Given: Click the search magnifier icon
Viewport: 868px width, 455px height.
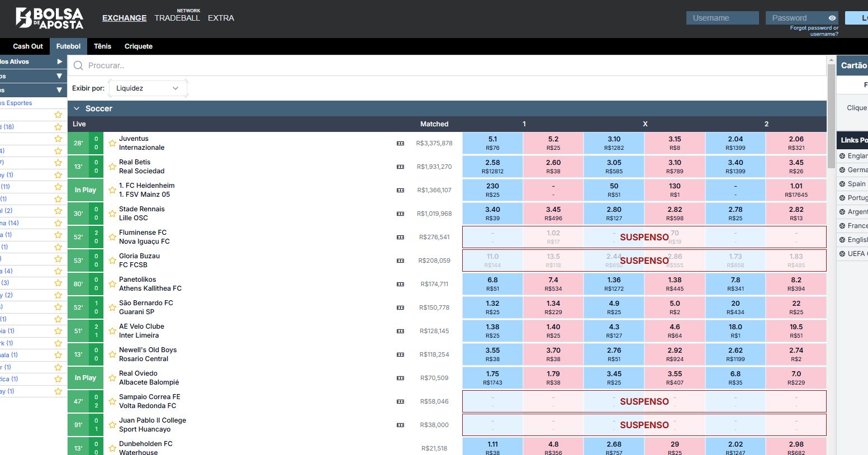Looking at the screenshot, I should 78,65.
